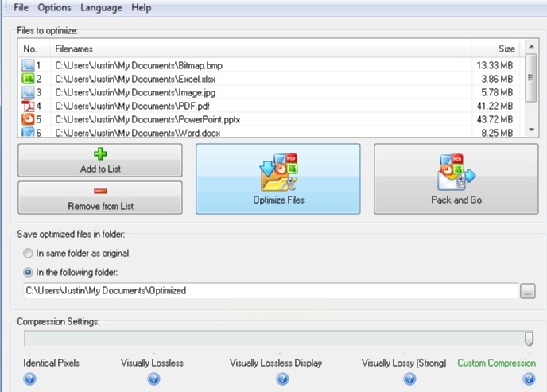
Task: Select the PowerPoint.pptx row in file list
Action: tap(269, 119)
